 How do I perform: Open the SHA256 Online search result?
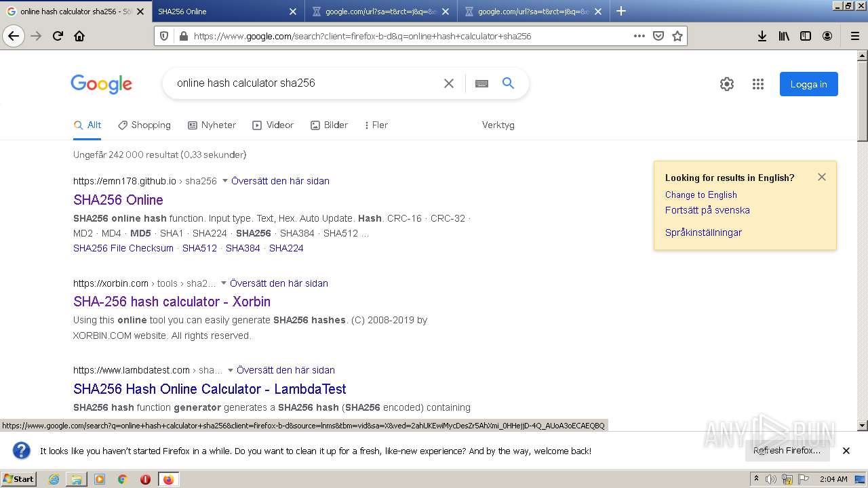pyautogui.click(x=118, y=200)
